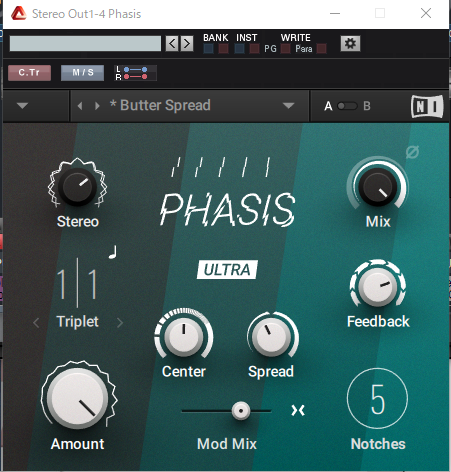This screenshot has width=451, height=472.
Task: Click the Triplet rate label
Action: point(77,322)
